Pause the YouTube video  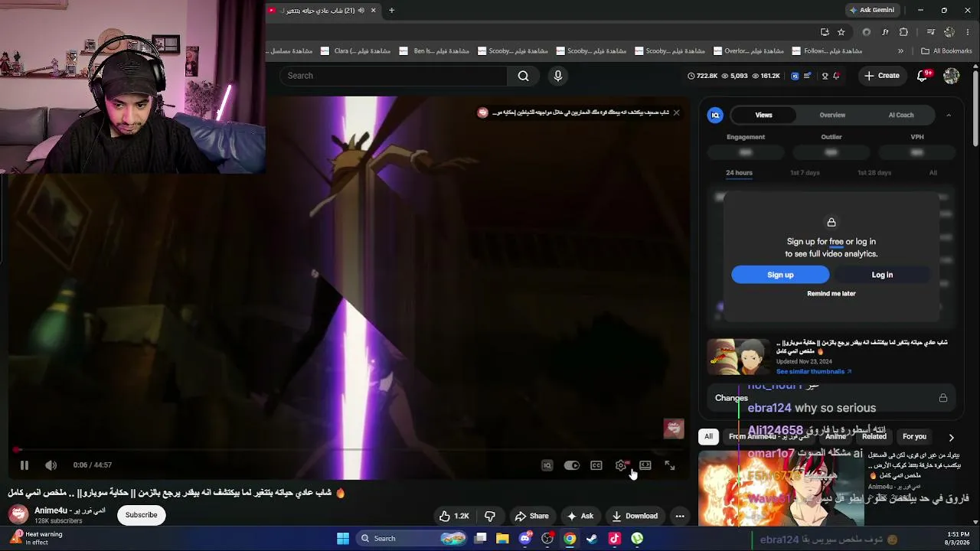(24, 465)
